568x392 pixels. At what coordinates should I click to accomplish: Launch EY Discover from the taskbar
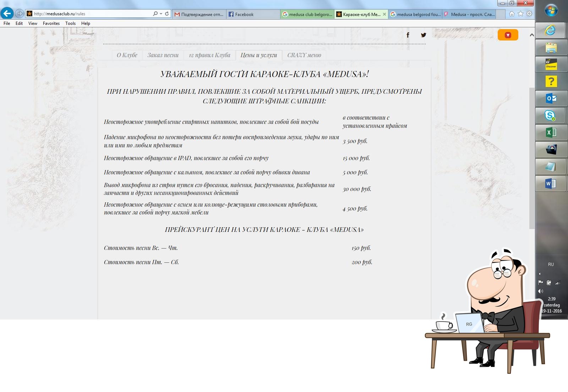point(551,64)
